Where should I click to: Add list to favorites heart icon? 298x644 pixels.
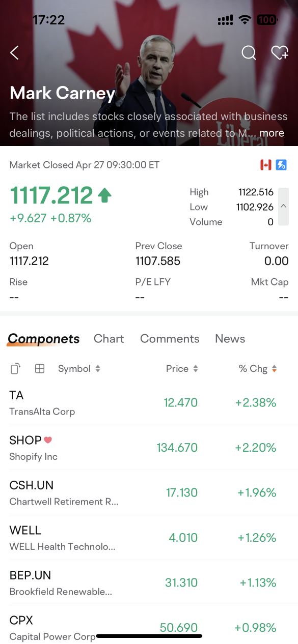[280, 52]
